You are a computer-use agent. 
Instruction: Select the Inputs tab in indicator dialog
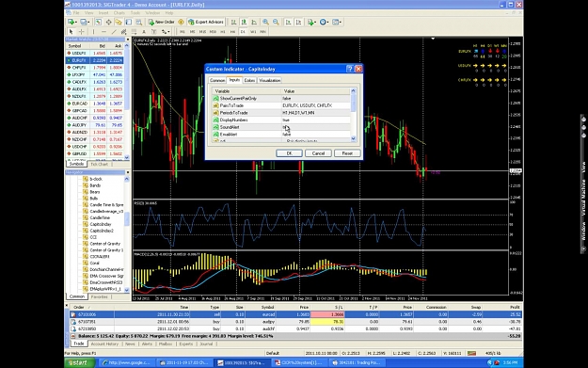click(x=234, y=80)
